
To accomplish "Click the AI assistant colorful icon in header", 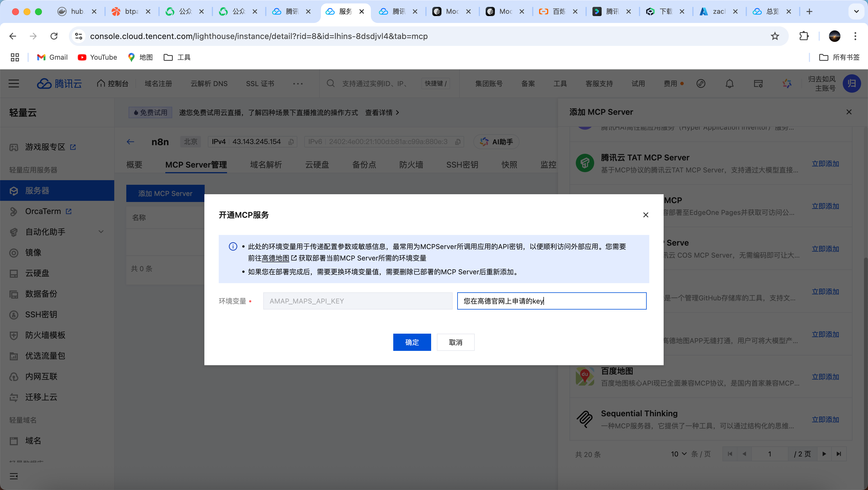I will (787, 83).
